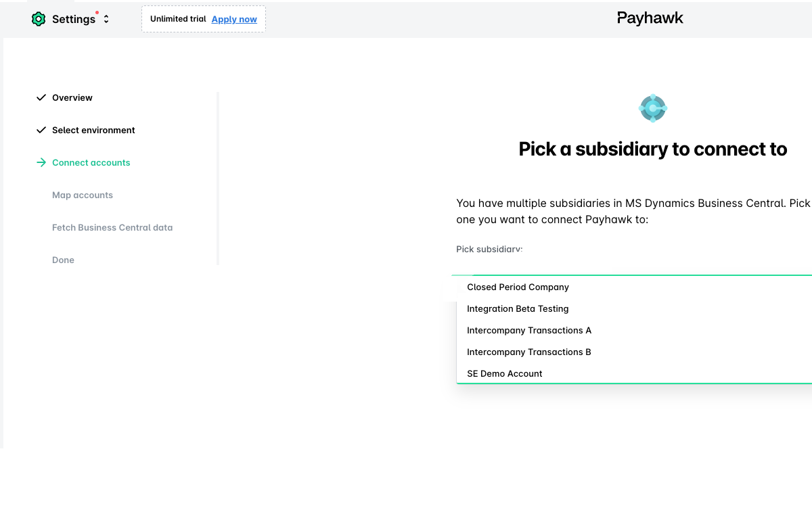
Task: Select the Connect accounts step
Action: tap(91, 162)
